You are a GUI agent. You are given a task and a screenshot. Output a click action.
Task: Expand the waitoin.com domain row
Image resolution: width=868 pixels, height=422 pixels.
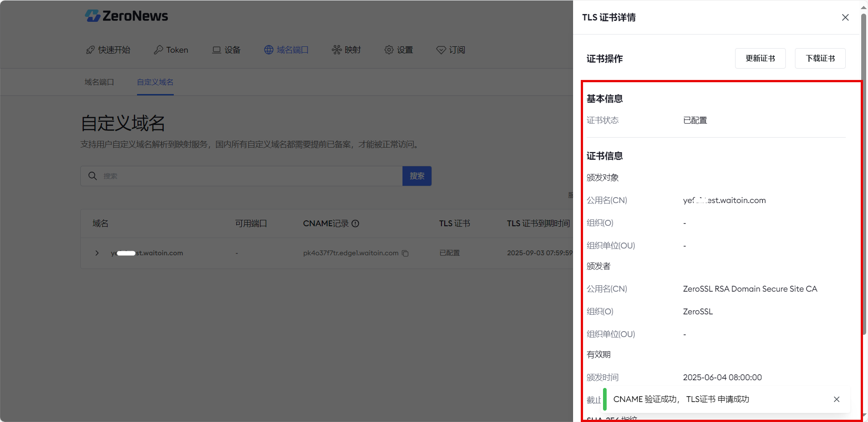[97, 253]
